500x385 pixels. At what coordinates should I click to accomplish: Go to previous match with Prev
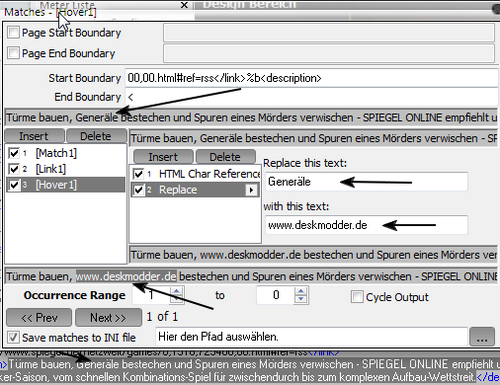[39, 318]
